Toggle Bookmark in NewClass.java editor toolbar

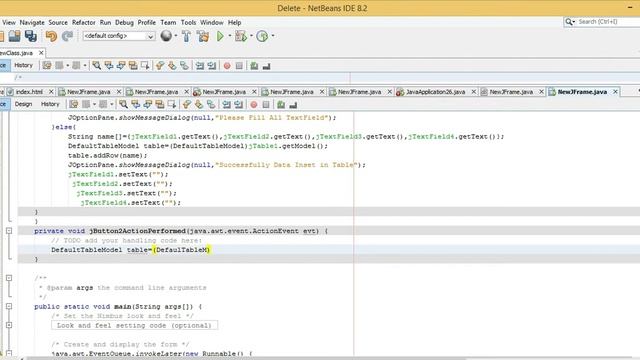(184, 66)
